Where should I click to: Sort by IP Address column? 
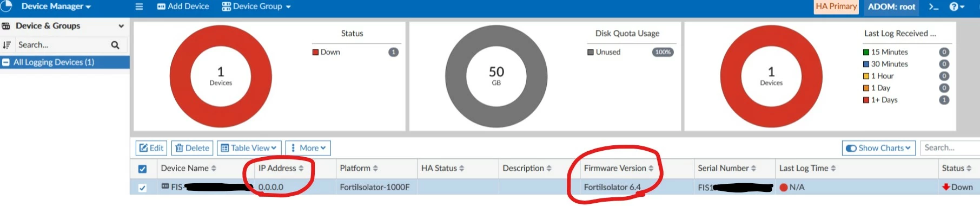point(281,169)
